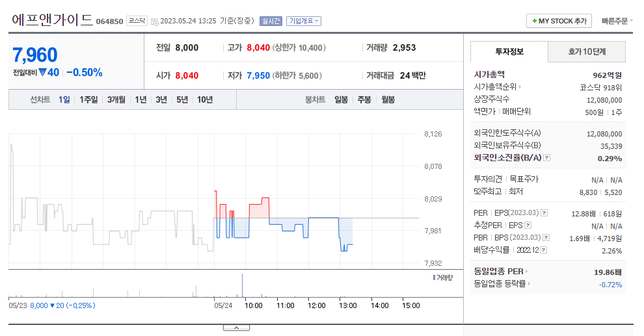Click the current price 7,960
The height and width of the screenshot is (336, 644).
pos(35,55)
